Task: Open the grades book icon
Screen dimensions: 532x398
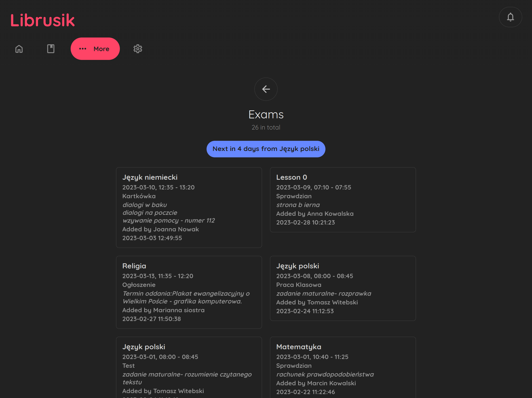Action: click(51, 49)
